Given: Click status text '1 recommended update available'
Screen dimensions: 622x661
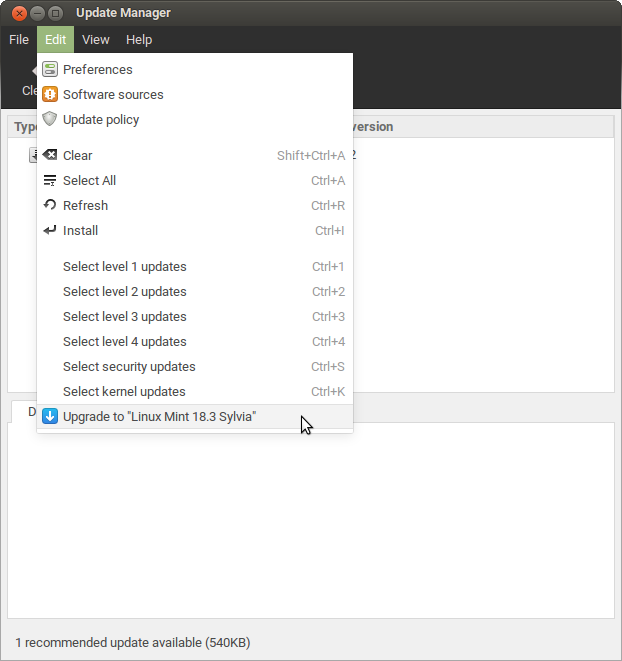Looking at the screenshot, I should 109,642.
